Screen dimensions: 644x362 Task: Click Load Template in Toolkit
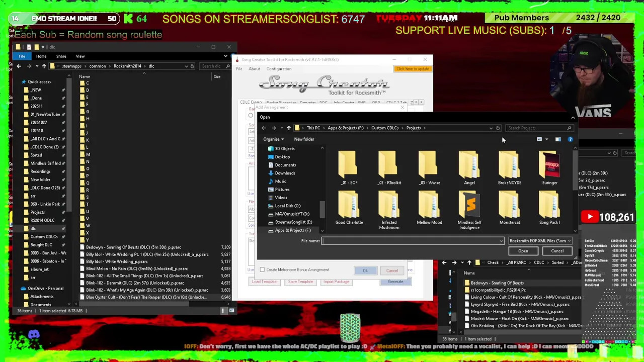point(264,282)
